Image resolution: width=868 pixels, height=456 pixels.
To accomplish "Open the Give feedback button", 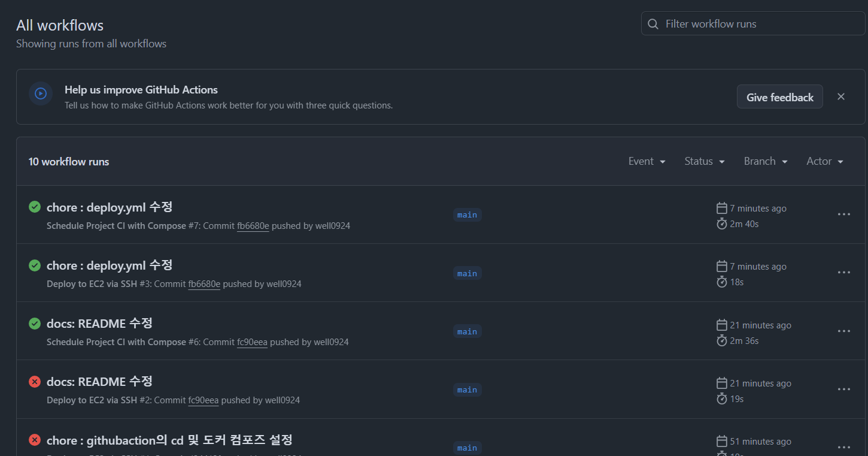I will (x=780, y=97).
